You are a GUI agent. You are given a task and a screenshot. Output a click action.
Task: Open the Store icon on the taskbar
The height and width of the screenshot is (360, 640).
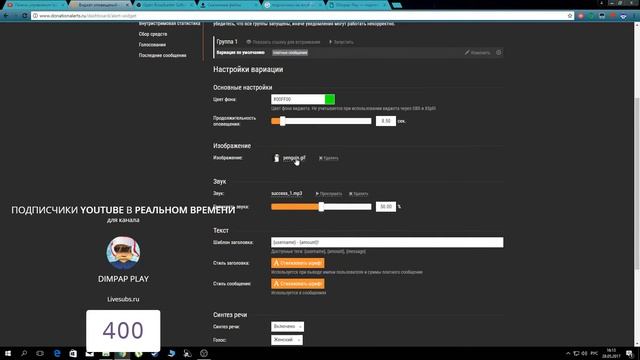[x=73, y=353]
